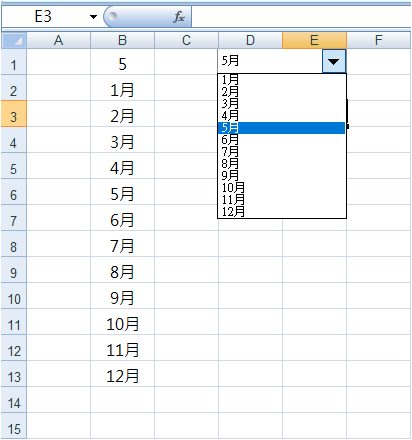Select column C header

(186, 41)
